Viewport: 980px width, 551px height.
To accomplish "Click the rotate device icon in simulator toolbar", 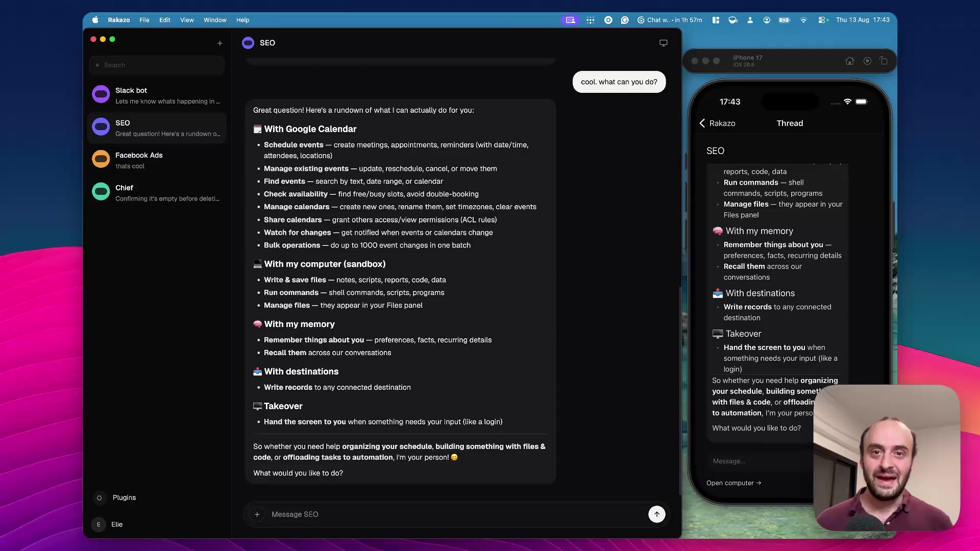I will [x=884, y=61].
